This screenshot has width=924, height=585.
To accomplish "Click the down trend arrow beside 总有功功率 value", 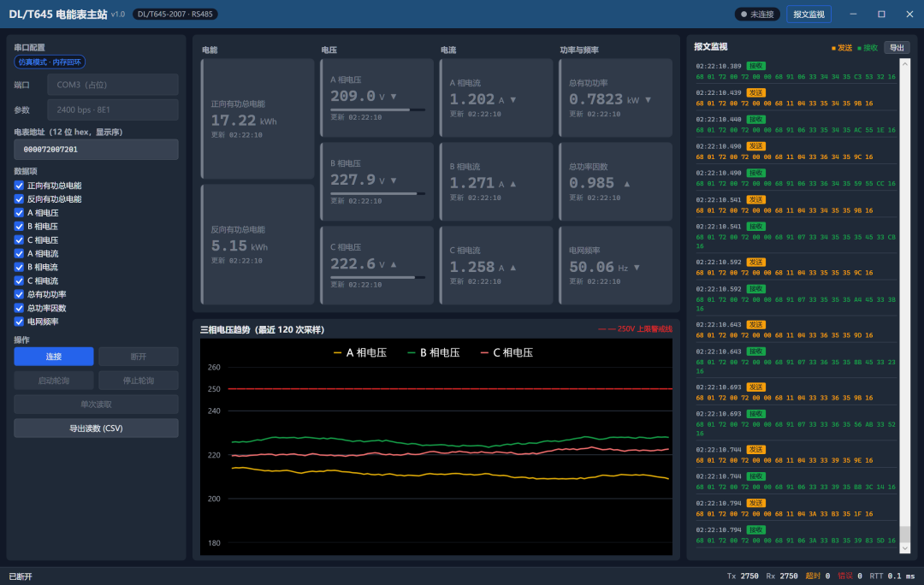I will click(x=649, y=100).
